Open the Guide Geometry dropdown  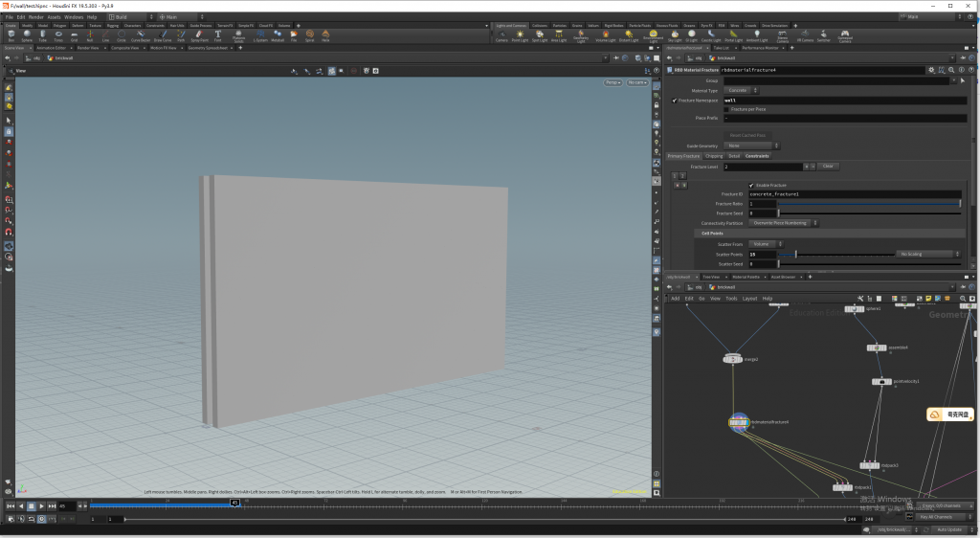[x=752, y=146]
